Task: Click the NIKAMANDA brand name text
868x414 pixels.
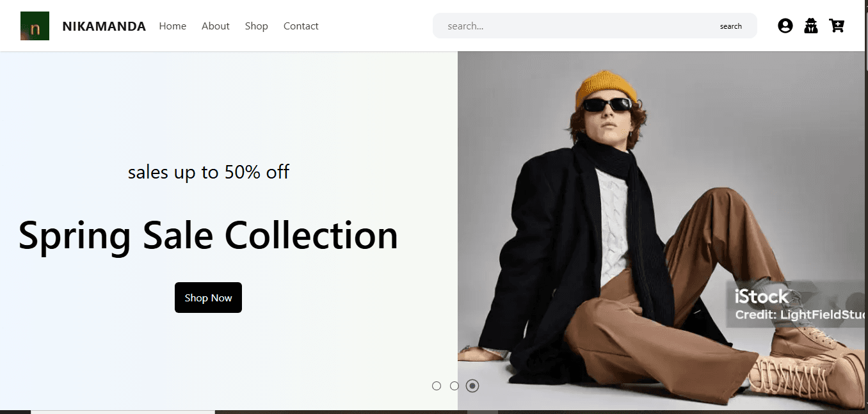Action: 104,26
